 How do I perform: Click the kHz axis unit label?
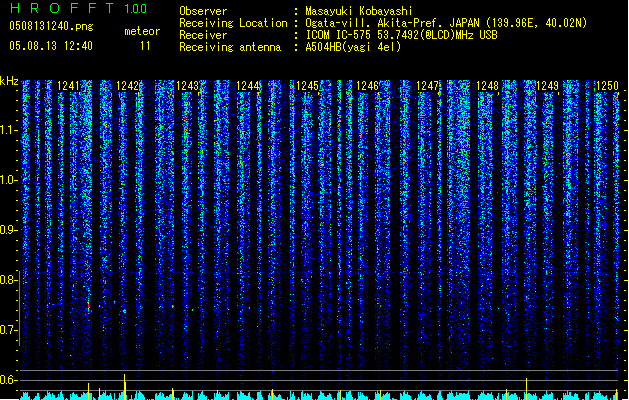pyautogui.click(x=9, y=81)
